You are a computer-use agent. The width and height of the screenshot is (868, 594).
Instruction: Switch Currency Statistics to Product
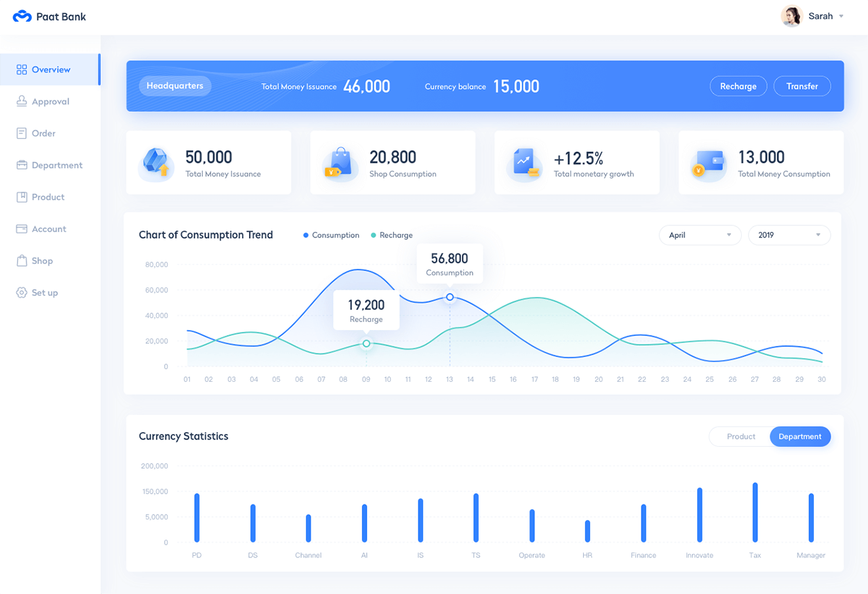[741, 437]
